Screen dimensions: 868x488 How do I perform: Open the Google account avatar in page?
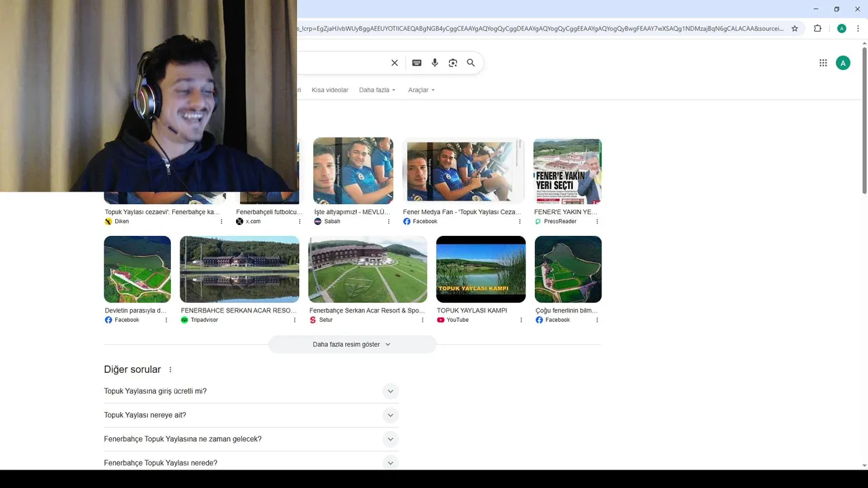(843, 63)
